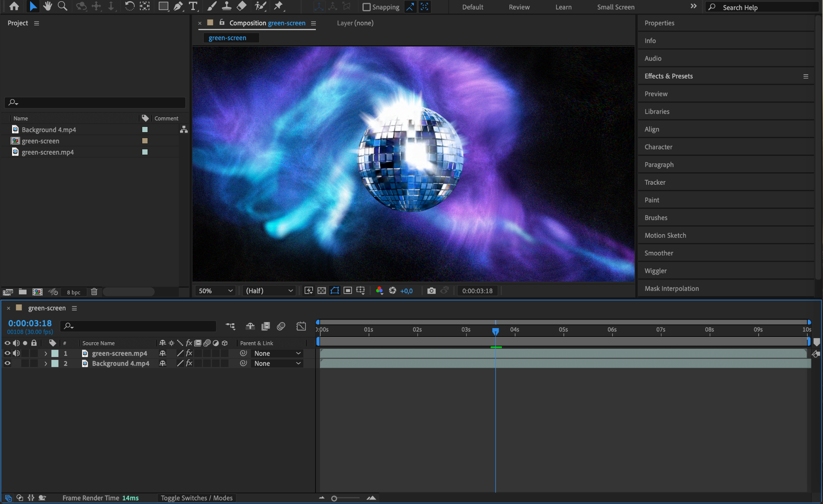Delete selected project item with trash icon
The image size is (823, 504).
pos(94,292)
